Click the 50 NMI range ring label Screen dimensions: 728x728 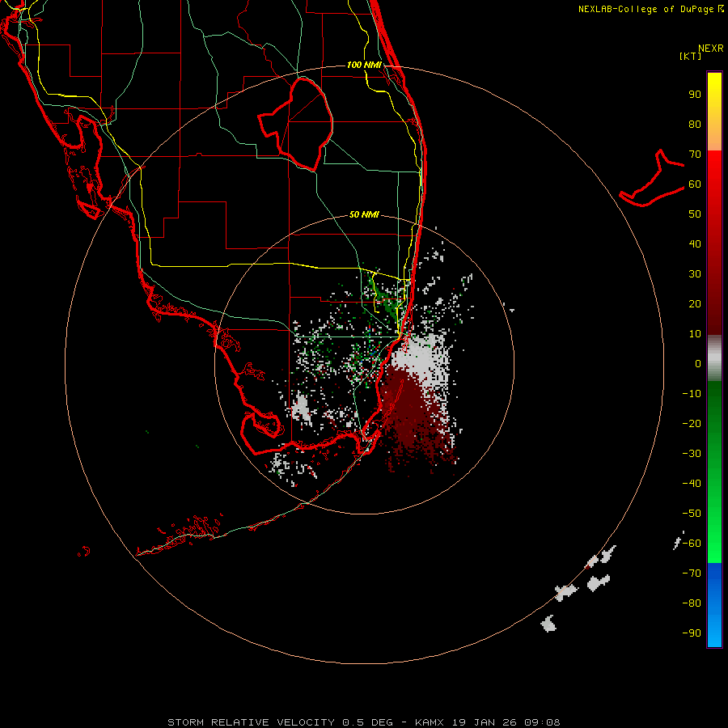coord(364,214)
